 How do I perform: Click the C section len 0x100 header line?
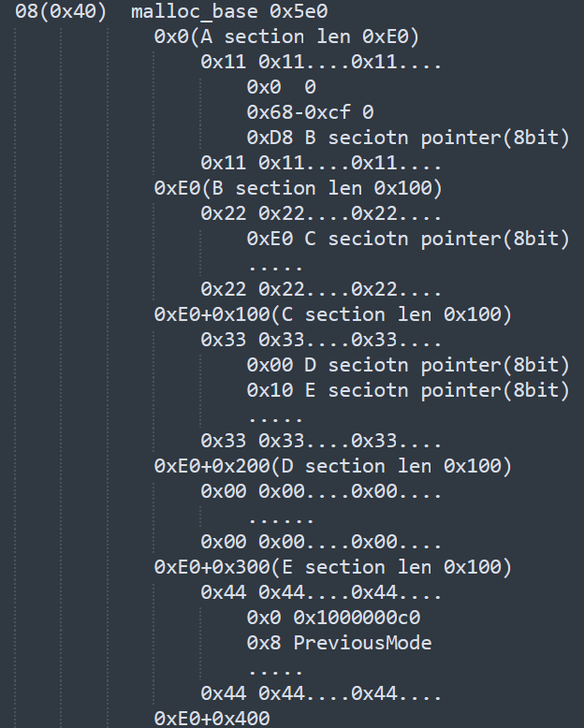coord(332,314)
